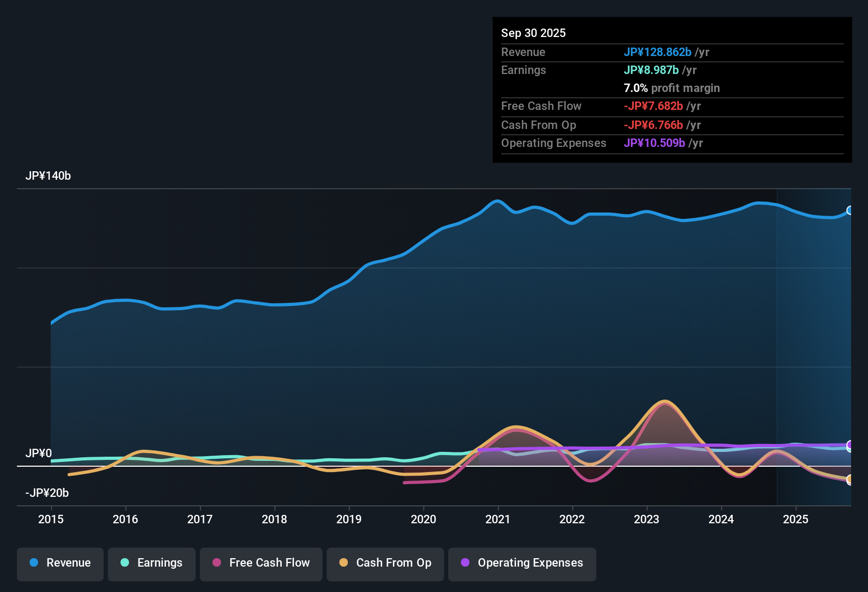
Task: Click the 2020 year label on axis
Action: click(x=423, y=520)
